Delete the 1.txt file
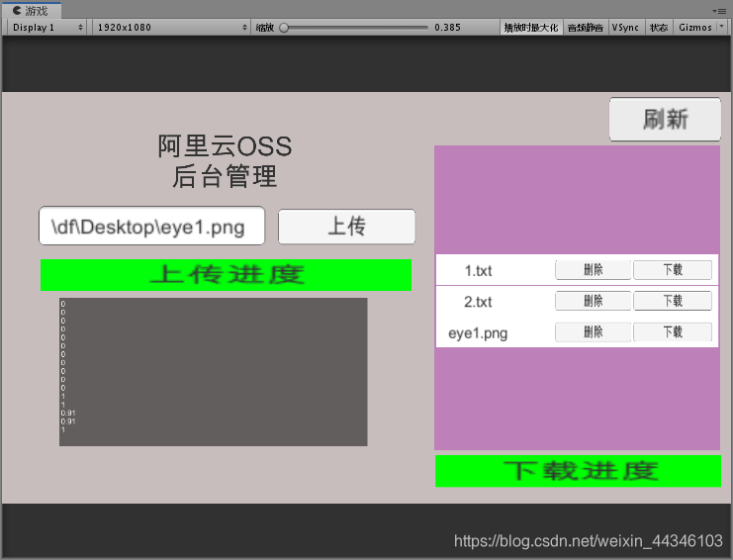The image size is (733, 560). [x=593, y=270]
